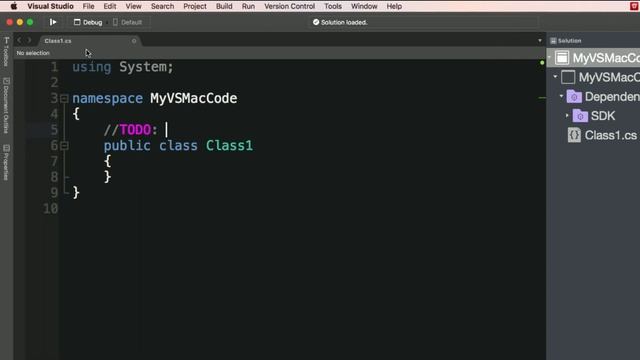Open the Help menu
Image resolution: width=640 pixels, height=360 pixels.
coord(394,6)
